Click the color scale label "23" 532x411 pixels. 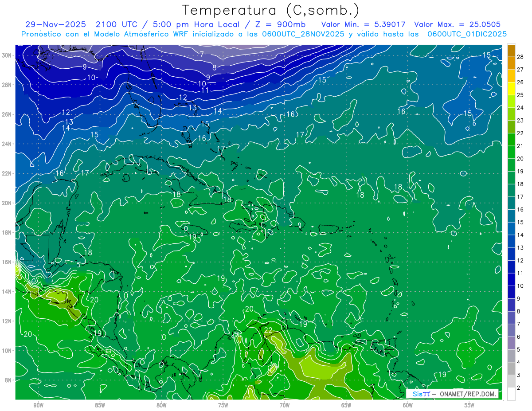tap(520, 120)
